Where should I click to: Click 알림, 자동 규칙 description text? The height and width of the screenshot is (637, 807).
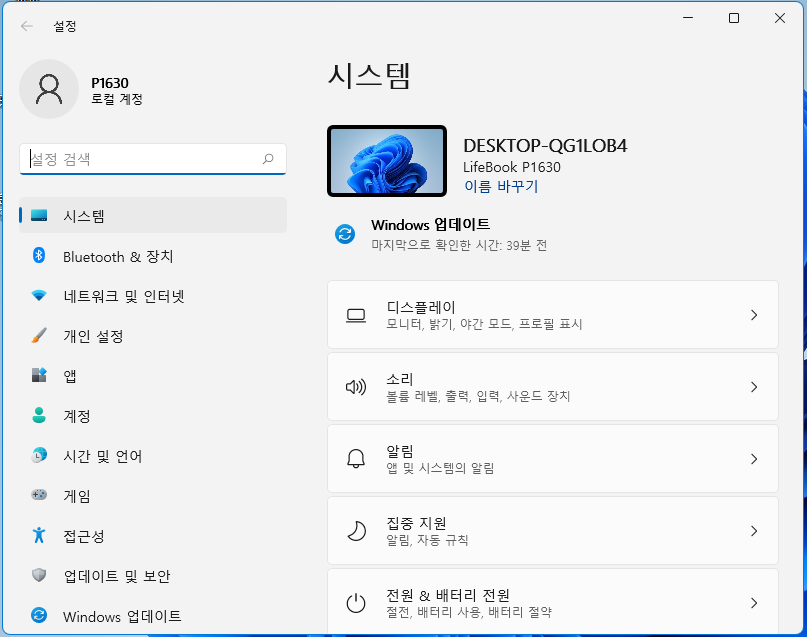click(427, 540)
